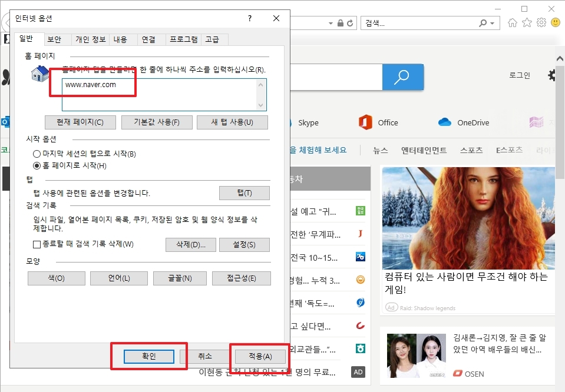The height and width of the screenshot is (392, 565).
Task: Click the blue web search button
Action: point(402,77)
